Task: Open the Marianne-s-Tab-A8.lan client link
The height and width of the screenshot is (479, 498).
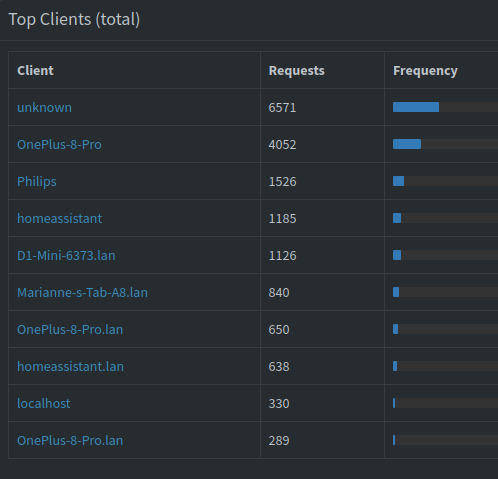Action: click(x=82, y=292)
